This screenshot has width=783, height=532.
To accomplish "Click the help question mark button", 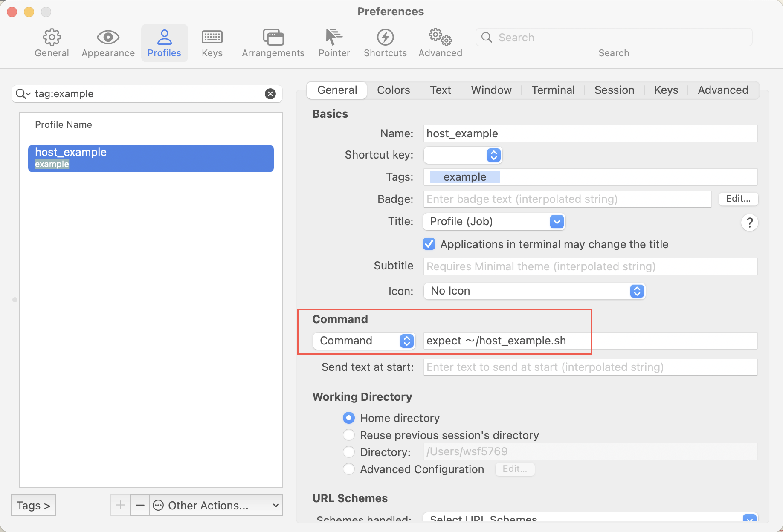I will click(x=749, y=223).
